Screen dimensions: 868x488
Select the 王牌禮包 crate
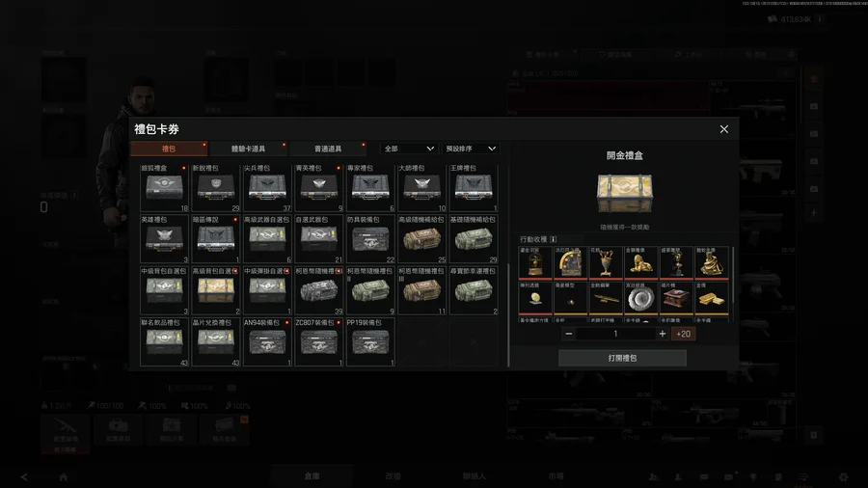pyautogui.click(x=474, y=188)
